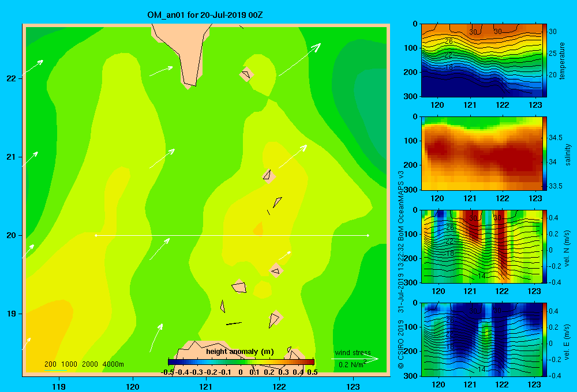This screenshot has height=392, width=577.
Task: Click the '26' contour label in temperature panel
Action: [449, 41]
